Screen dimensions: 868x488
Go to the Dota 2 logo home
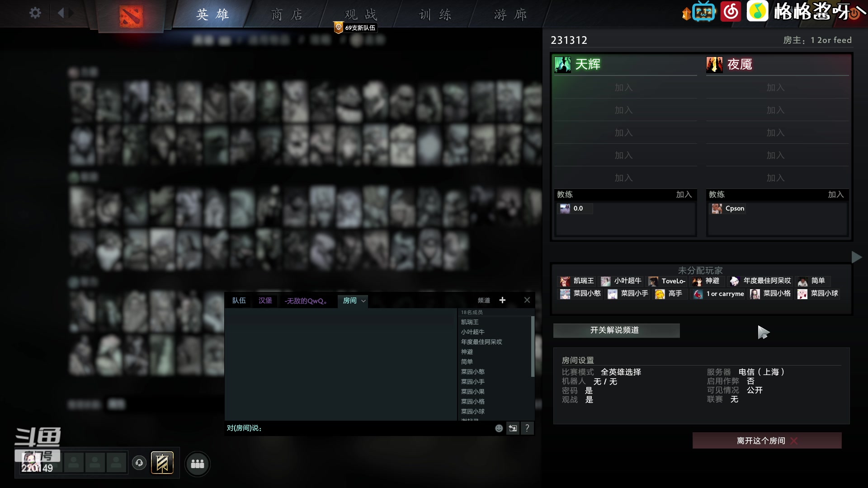[x=131, y=16]
